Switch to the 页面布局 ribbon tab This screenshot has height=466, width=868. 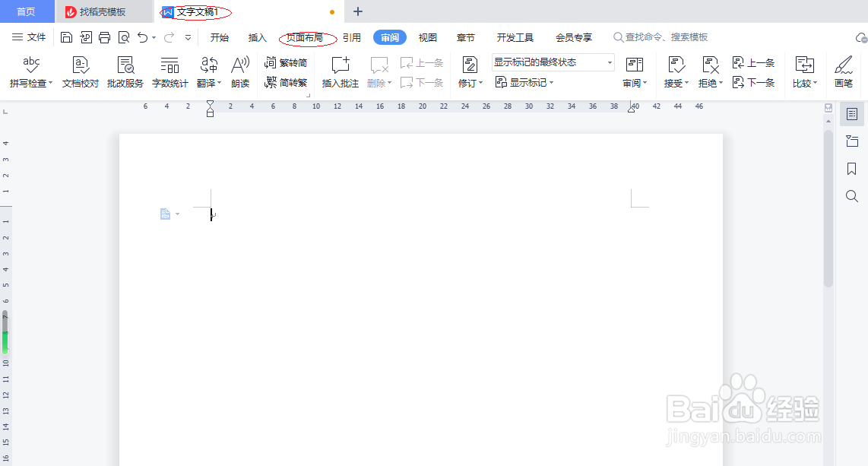tap(306, 36)
